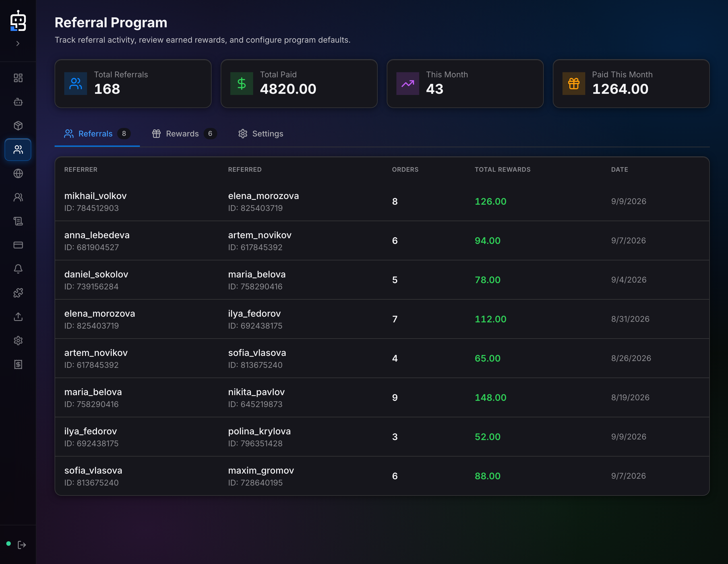Viewport: 728px width, 564px height.
Task: Click the DATE column header
Action: point(620,169)
